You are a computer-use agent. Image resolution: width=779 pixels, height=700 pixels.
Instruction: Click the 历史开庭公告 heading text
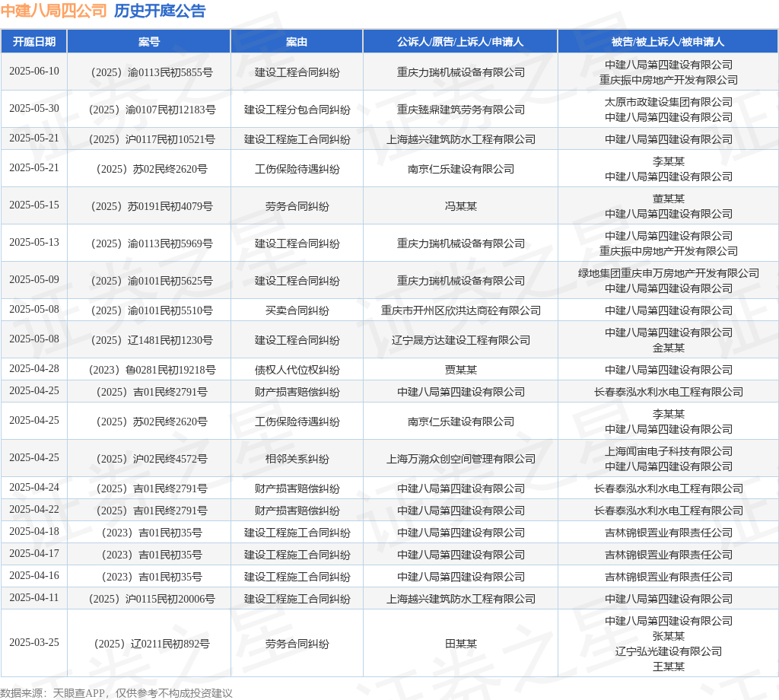point(160,11)
